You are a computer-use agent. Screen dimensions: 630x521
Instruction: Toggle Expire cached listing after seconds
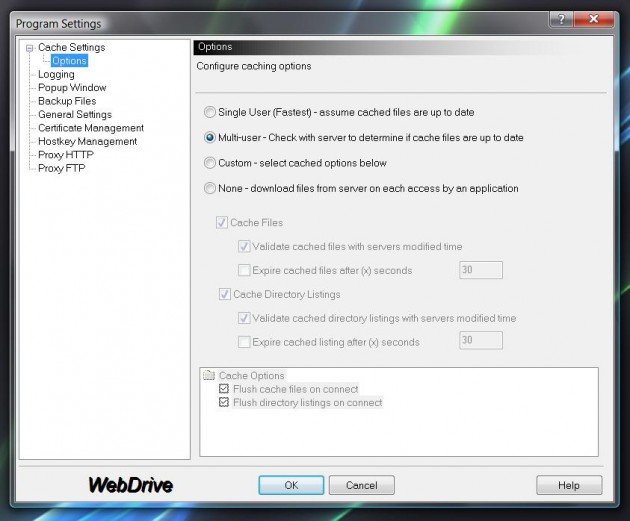(x=244, y=342)
